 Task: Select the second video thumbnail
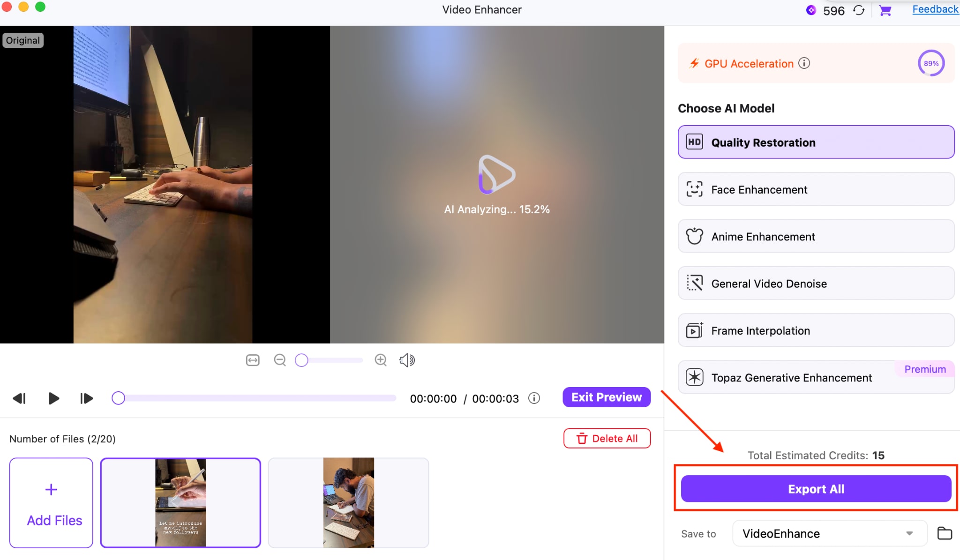[x=348, y=502]
